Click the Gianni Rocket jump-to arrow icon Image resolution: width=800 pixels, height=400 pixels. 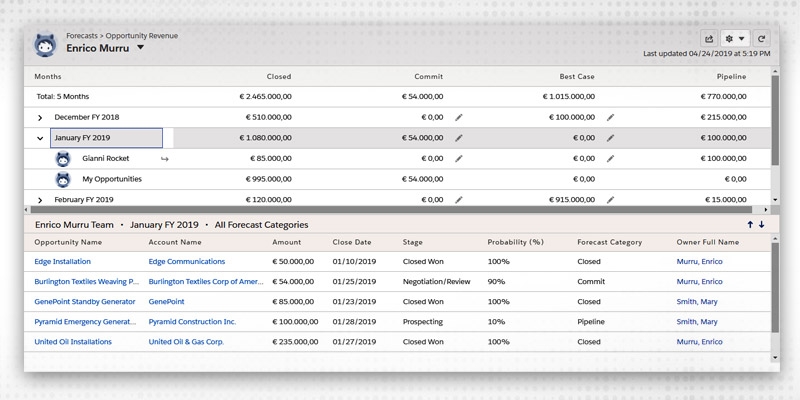[165, 159]
